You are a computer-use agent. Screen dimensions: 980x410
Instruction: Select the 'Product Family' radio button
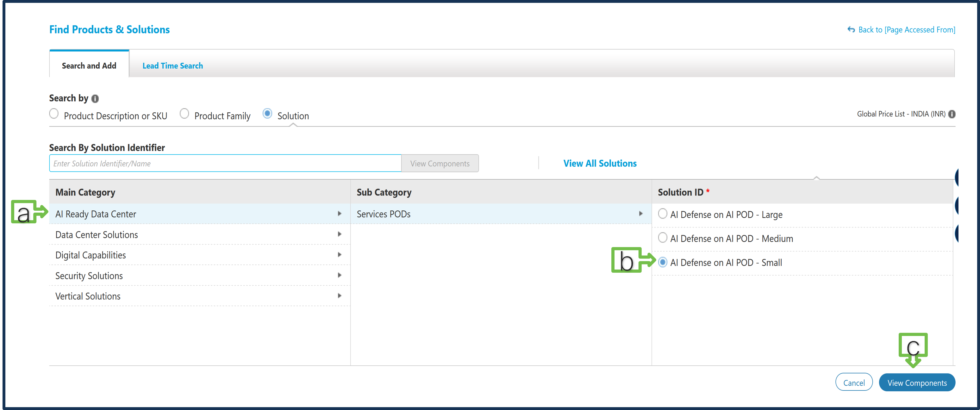point(184,113)
